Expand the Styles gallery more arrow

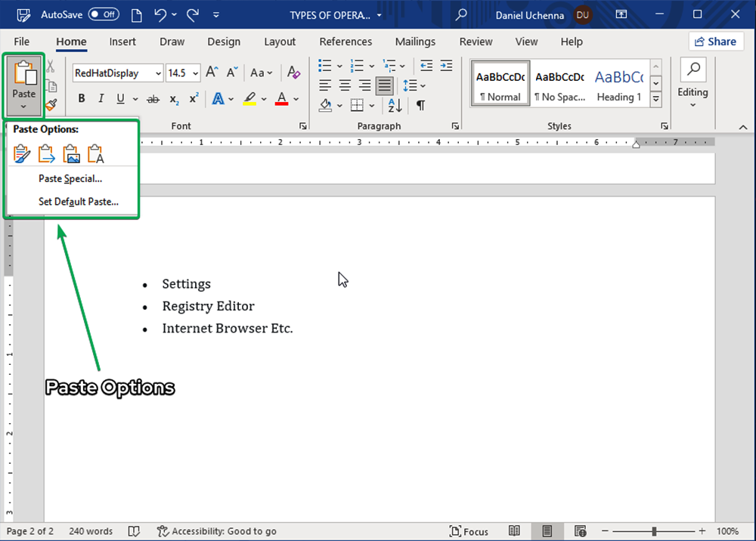tap(656, 99)
